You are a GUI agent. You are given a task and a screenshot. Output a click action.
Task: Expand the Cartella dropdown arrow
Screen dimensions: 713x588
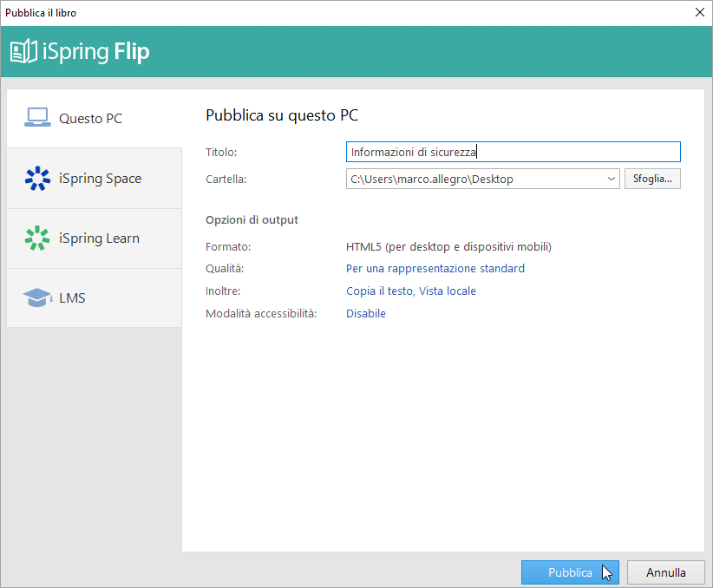(611, 180)
